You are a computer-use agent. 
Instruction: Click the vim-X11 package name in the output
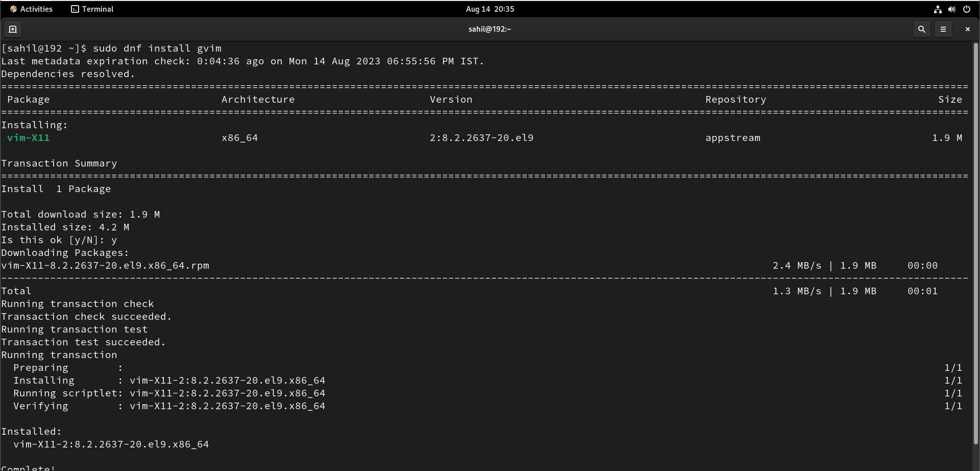click(29, 137)
